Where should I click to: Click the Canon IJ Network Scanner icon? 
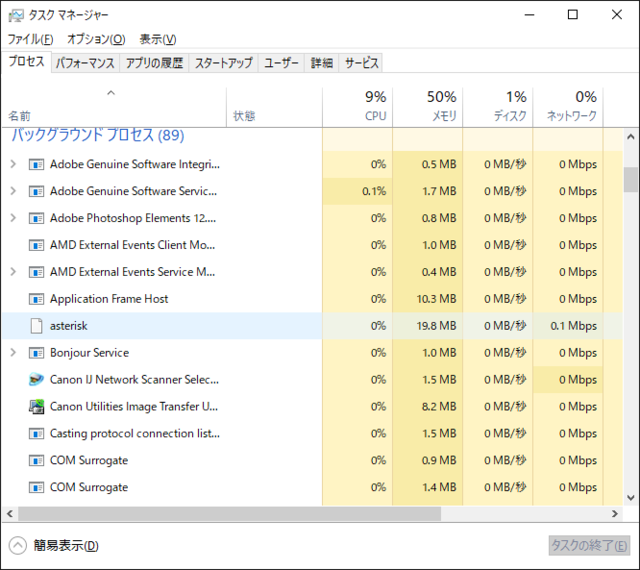37,380
